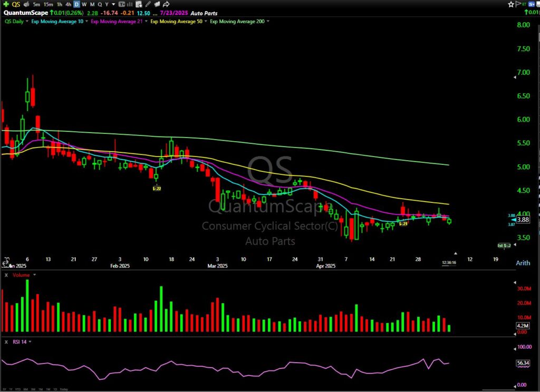
Task: Set chart range to 1Y
Action: point(11,389)
